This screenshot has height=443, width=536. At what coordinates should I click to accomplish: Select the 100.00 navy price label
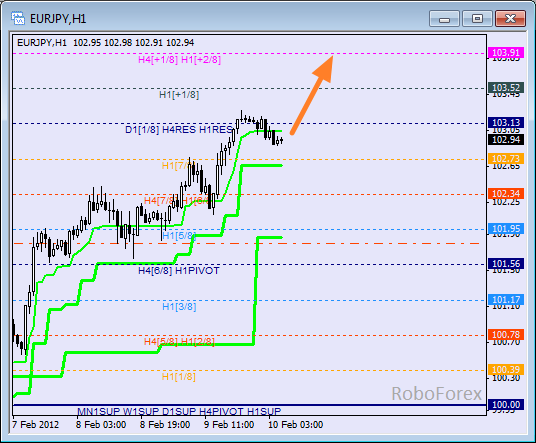[506, 405]
